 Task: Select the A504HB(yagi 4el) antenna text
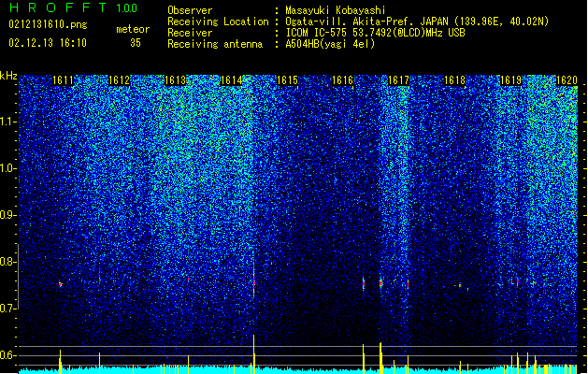pos(330,44)
